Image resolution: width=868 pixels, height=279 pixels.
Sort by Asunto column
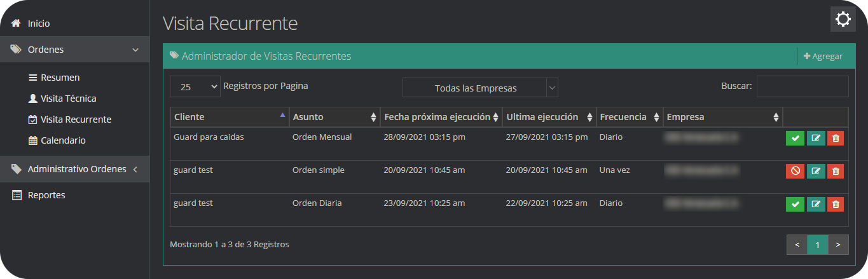point(334,117)
